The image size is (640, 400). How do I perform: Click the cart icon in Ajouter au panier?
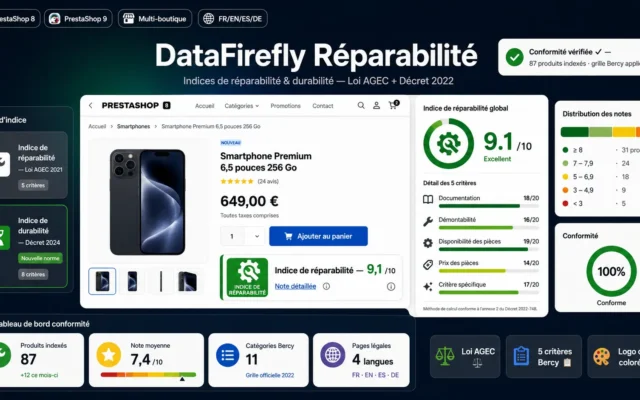288,236
